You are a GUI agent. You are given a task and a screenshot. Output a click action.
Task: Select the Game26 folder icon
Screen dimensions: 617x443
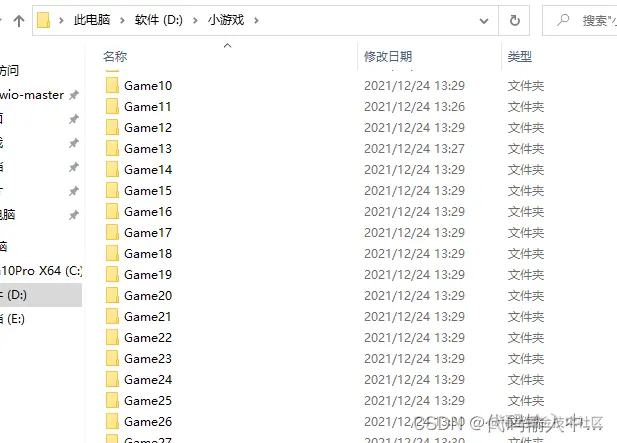112,421
